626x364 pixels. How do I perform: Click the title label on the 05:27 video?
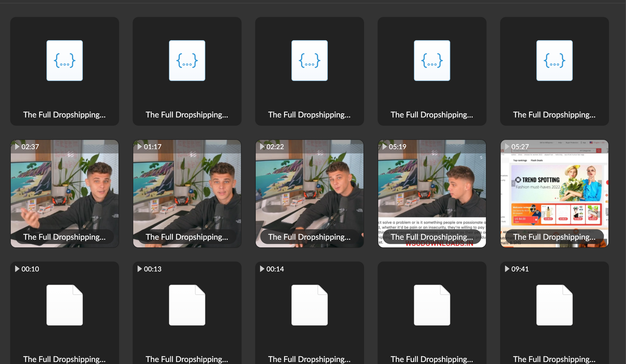point(554,237)
